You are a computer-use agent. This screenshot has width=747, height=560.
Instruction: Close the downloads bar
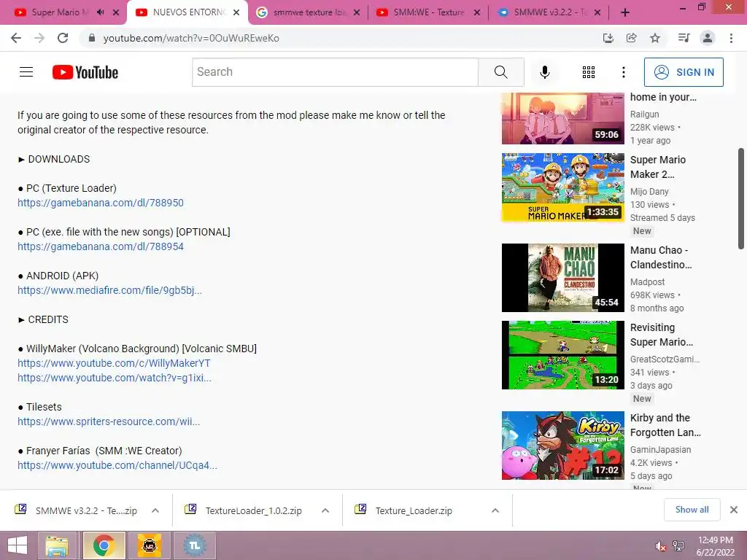pyautogui.click(x=734, y=510)
